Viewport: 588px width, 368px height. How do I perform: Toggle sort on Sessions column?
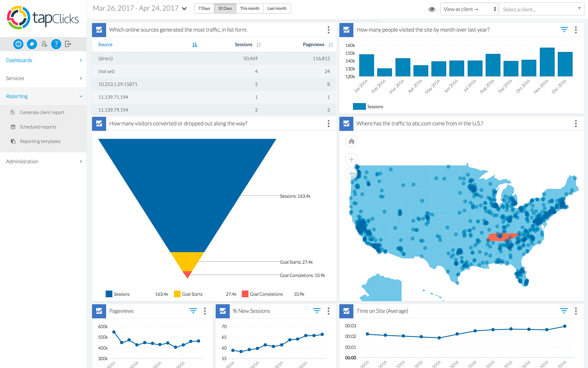(258, 45)
